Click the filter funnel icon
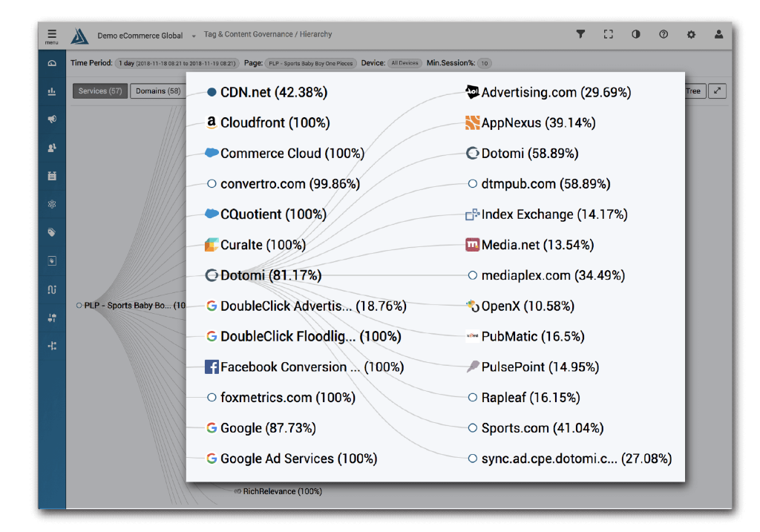This screenshot has width=760, height=532. pos(581,34)
